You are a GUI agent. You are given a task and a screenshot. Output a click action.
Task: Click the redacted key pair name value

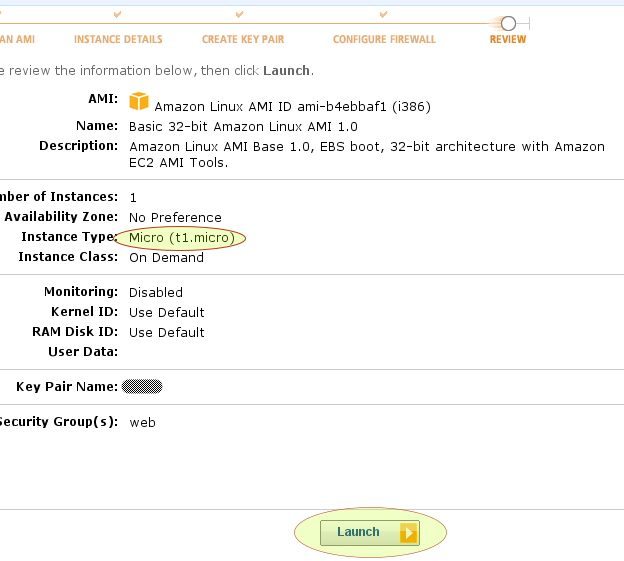[142, 386]
